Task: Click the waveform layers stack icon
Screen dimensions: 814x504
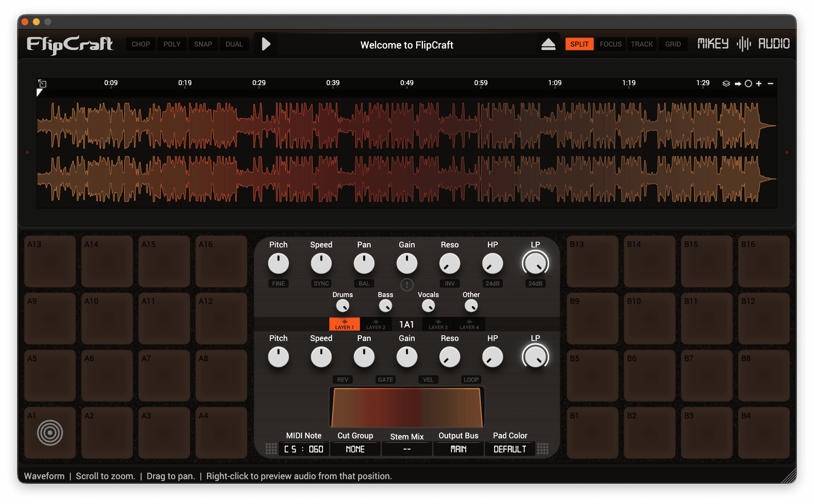Action: [726, 84]
